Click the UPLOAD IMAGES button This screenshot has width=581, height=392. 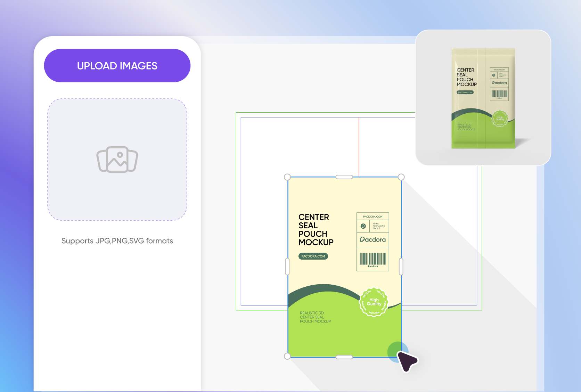pos(117,66)
